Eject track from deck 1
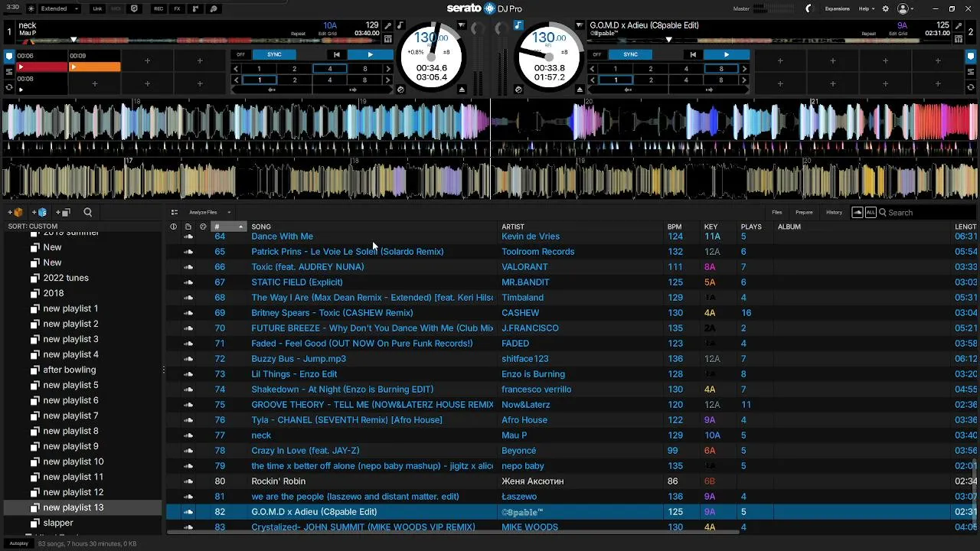The width and height of the screenshot is (980, 551). [462, 90]
